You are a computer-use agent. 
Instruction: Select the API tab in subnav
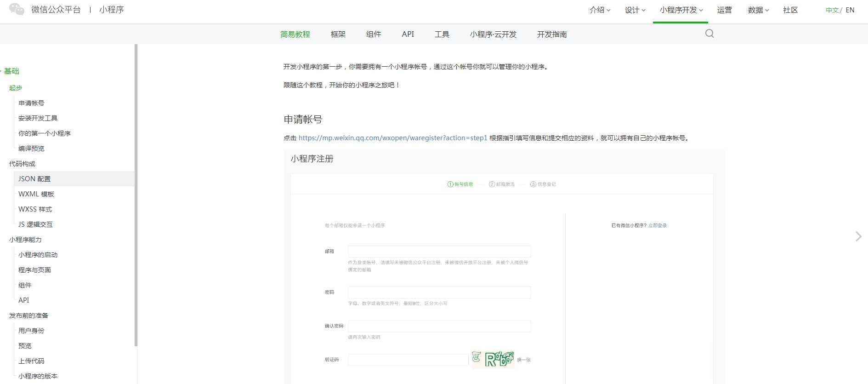pyautogui.click(x=408, y=34)
